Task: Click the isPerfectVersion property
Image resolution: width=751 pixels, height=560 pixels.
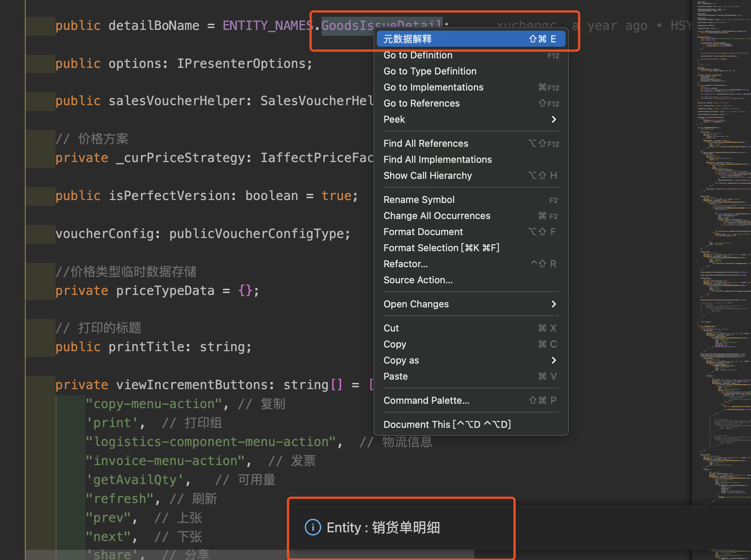Action: click(169, 196)
